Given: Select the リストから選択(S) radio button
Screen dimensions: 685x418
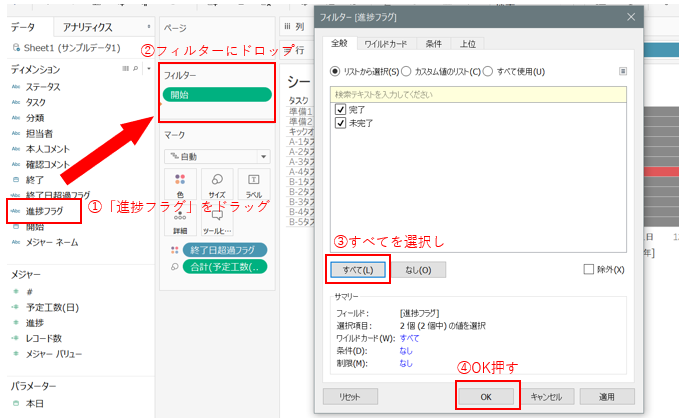Looking at the screenshot, I should coord(335,71).
